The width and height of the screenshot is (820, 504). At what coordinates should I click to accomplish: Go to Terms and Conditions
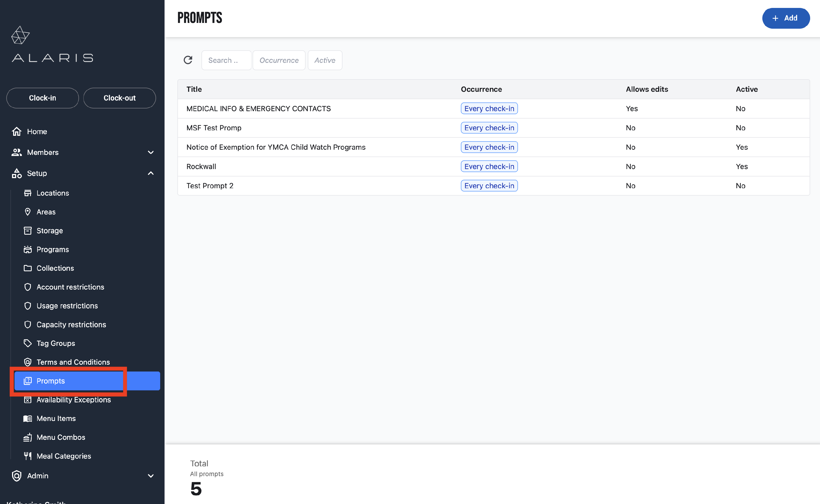click(73, 362)
